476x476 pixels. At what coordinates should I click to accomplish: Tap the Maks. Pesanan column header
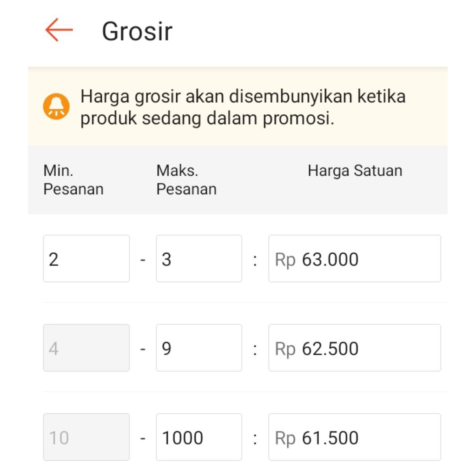[186, 180]
